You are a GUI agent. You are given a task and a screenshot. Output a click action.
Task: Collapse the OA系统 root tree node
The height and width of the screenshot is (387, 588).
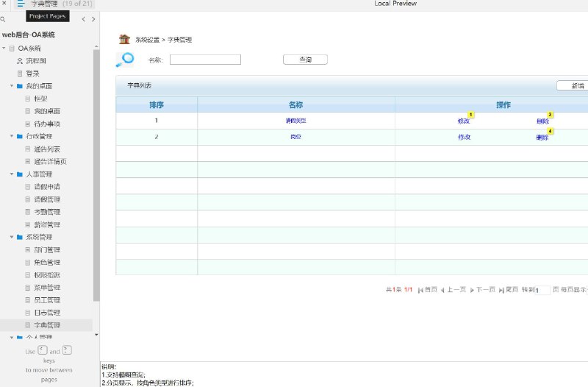tap(4, 48)
